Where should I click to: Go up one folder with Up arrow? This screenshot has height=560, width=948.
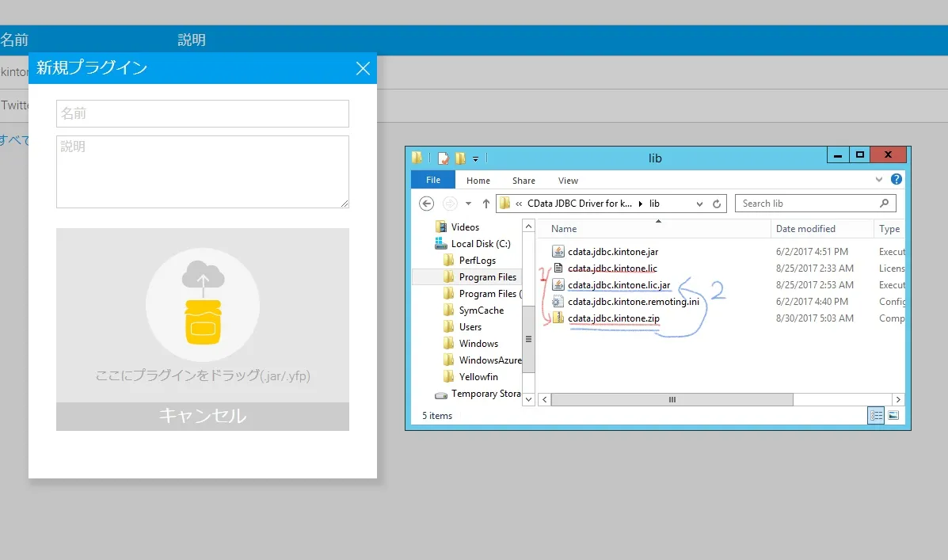pyautogui.click(x=485, y=204)
